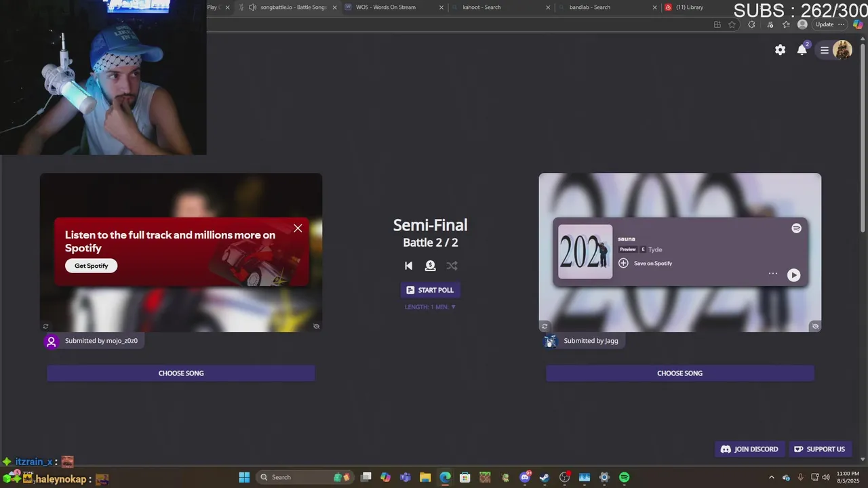This screenshot has width=868, height=488.
Task: Open Spotify from taskbar
Action: click(x=624, y=477)
